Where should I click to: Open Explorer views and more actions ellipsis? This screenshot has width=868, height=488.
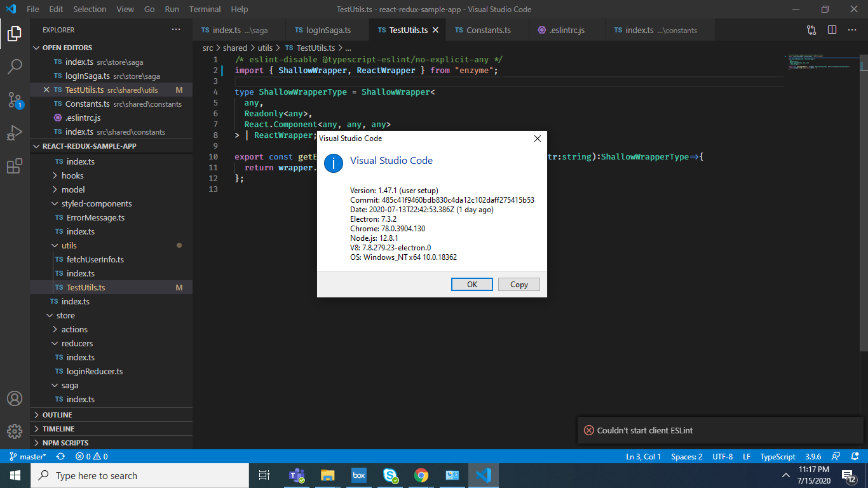click(176, 30)
